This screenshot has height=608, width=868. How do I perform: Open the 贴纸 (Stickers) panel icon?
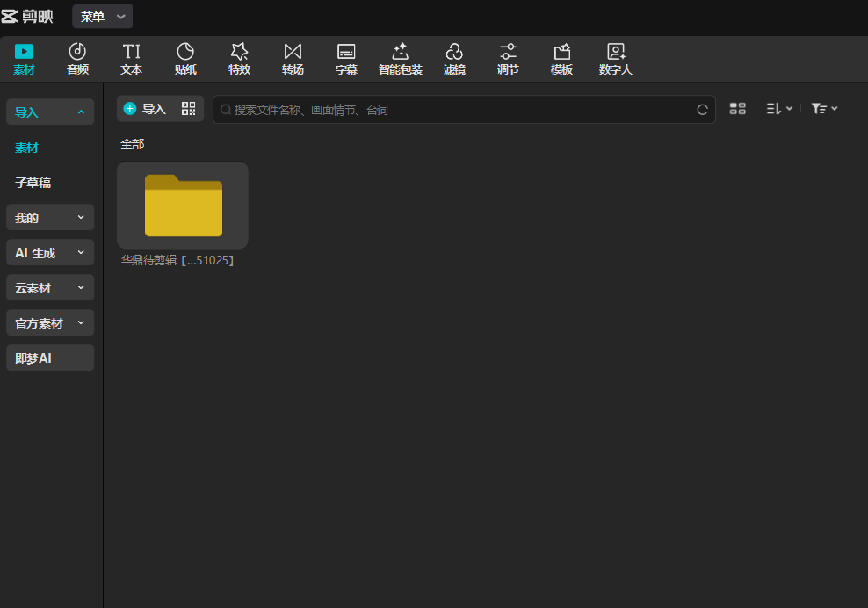185,53
